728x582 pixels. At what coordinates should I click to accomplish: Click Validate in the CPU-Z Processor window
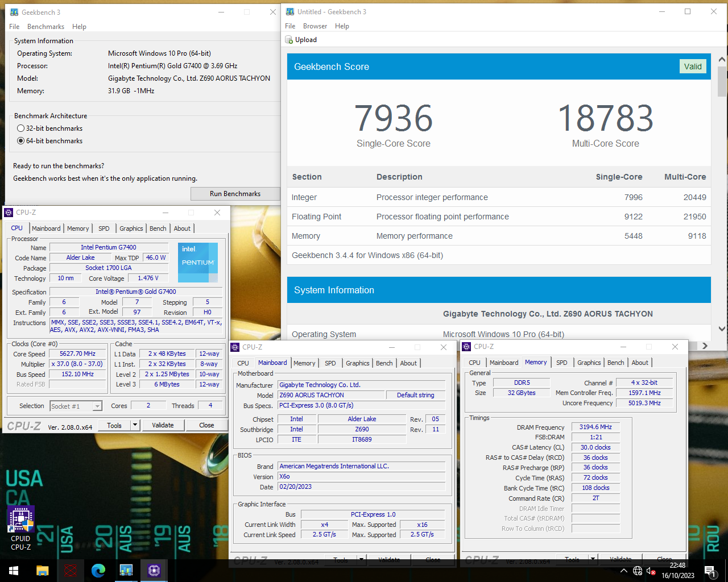[163, 425]
